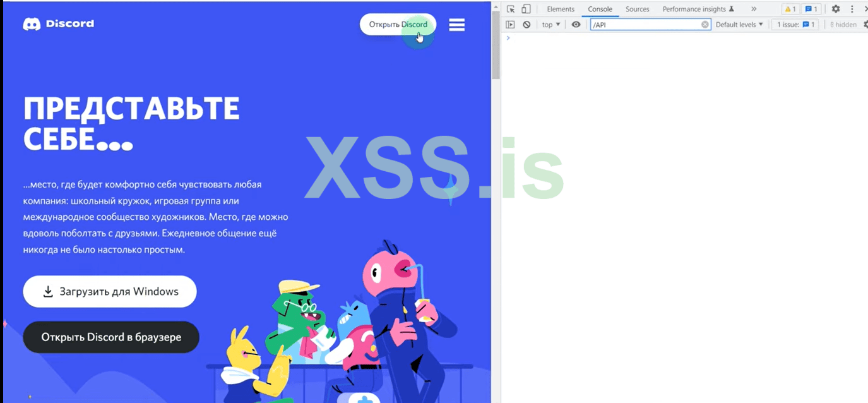Open the 'Default levels' dropdown
The image size is (868, 403).
point(739,25)
